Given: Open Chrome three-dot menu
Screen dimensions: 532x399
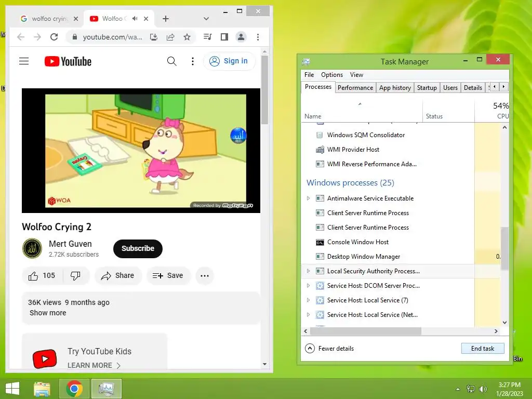Looking at the screenshot, I should click(258, 37).
